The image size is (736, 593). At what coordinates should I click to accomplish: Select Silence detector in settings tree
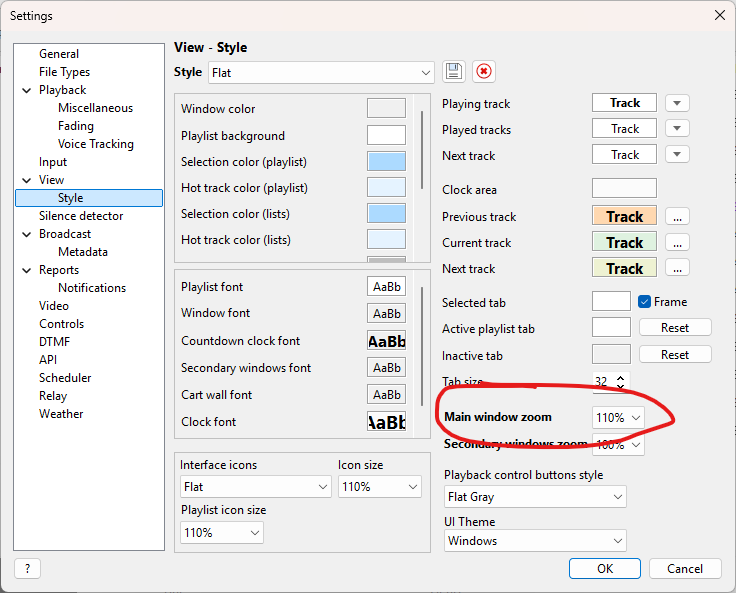pyautogui.click(x=81, y=216)
